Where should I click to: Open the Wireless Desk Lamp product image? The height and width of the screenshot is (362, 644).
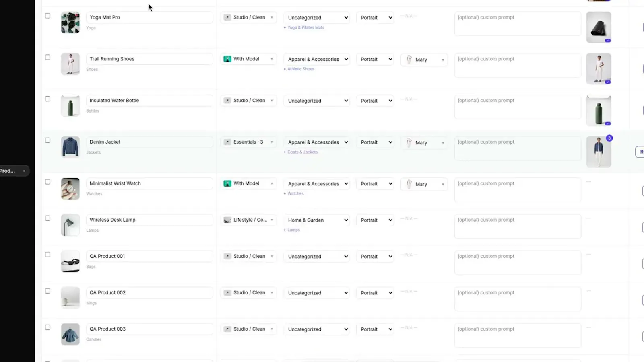(x=70, y=225)
